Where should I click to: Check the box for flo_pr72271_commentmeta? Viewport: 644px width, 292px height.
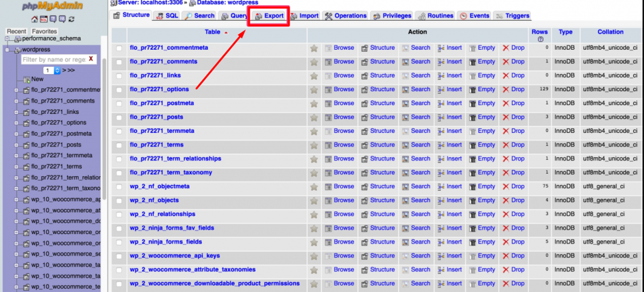click(x=119, y=48)
